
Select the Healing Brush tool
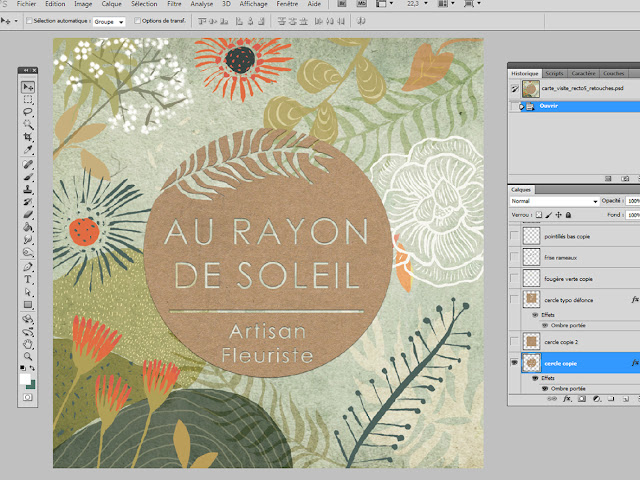coord(28,164)
